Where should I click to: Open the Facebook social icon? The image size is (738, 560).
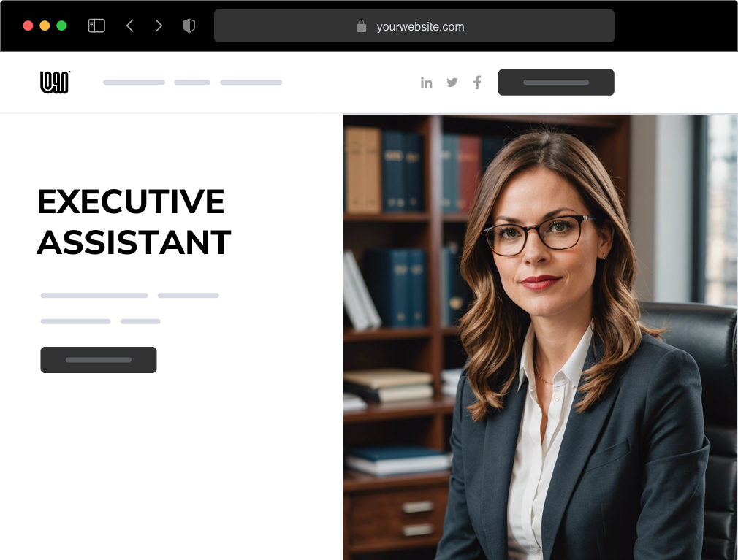[477, 83]
